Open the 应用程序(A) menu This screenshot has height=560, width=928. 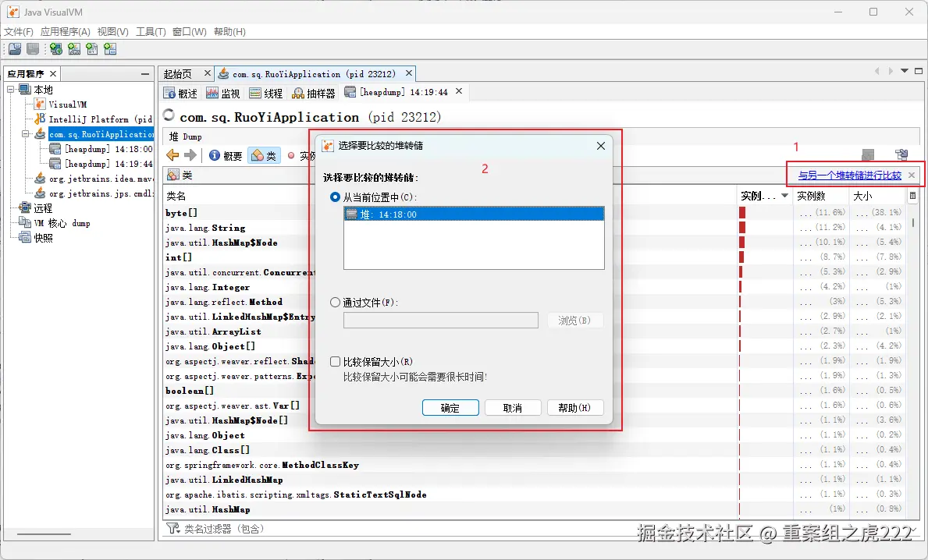point(65,31)
